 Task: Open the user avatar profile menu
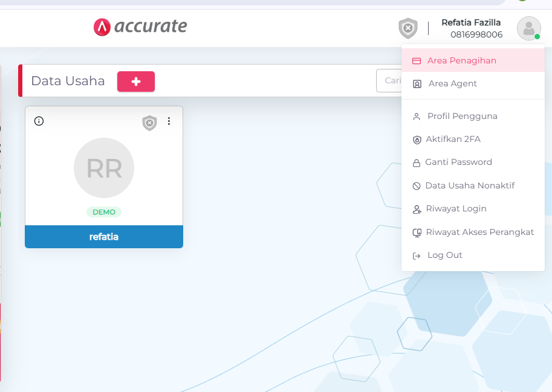pos(528,28)
